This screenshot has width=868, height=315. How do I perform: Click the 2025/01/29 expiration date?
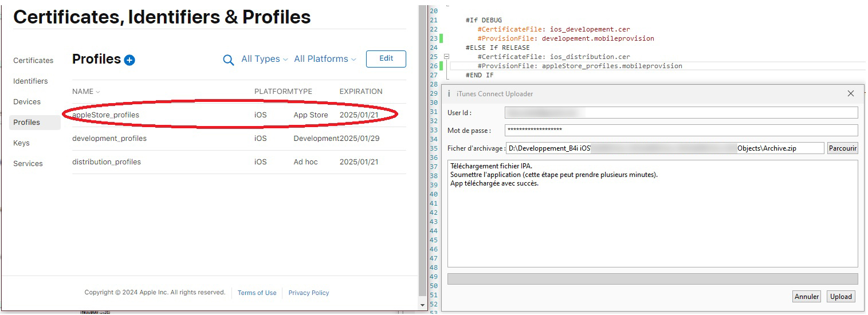tap(359, 139)
